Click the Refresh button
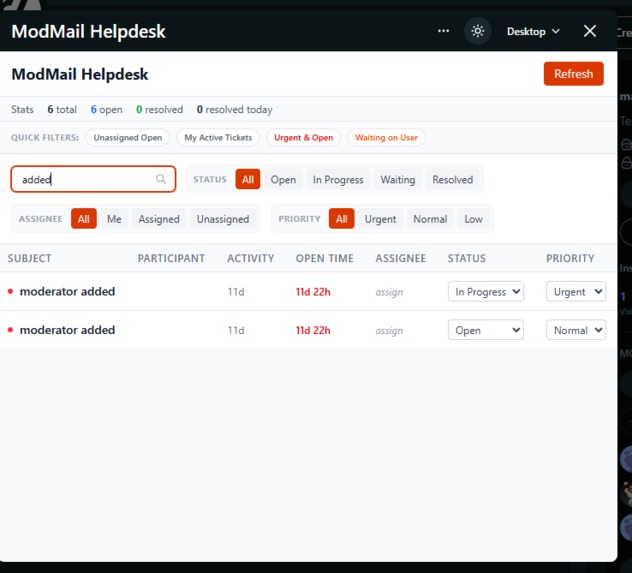Screen dimensions: 632x573 point(573,74)
